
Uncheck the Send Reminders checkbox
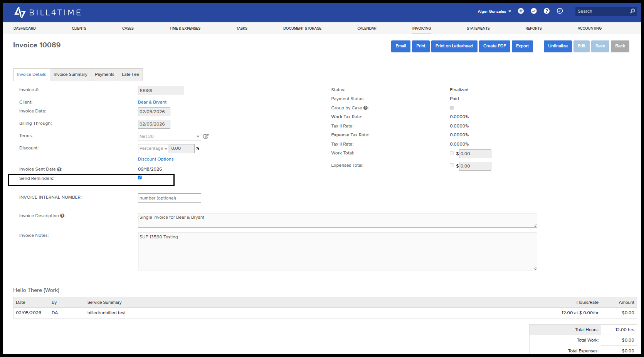click(140, 178)
